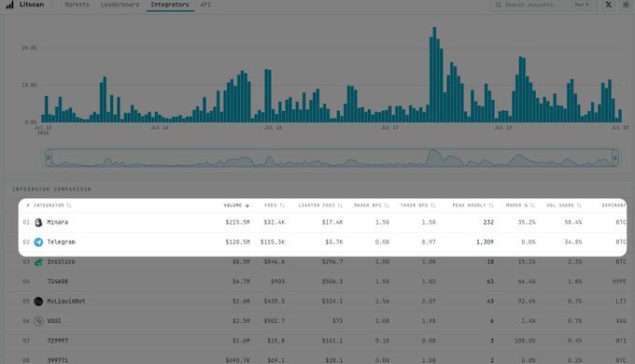Click Minara's peak hourly value 232

[x=488, y=222]
